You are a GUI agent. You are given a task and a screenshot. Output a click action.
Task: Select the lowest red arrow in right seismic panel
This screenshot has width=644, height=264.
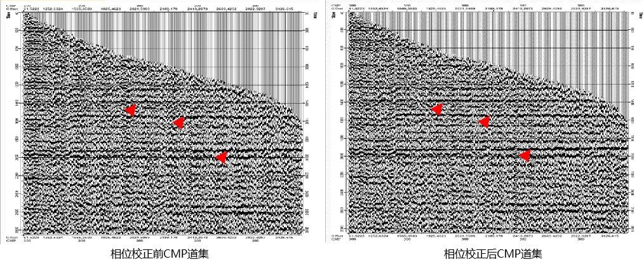pyautogui.click(x=525, y=155)
